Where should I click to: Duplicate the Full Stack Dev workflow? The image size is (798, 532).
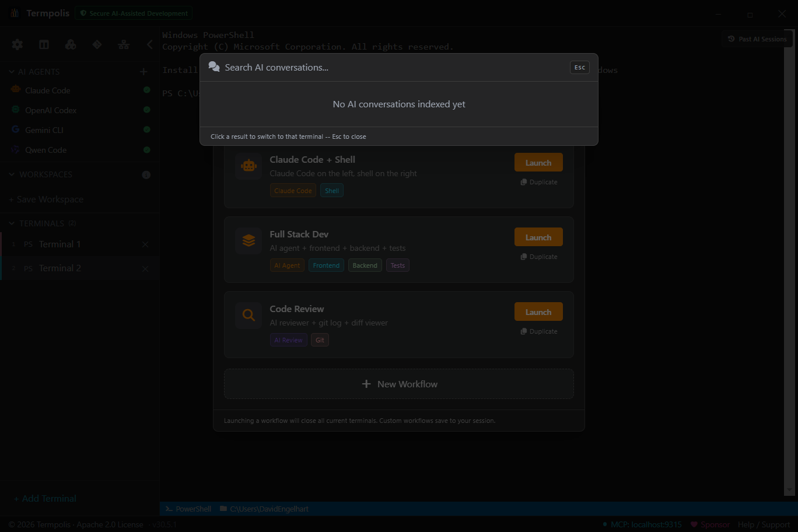tap(539, 257)
